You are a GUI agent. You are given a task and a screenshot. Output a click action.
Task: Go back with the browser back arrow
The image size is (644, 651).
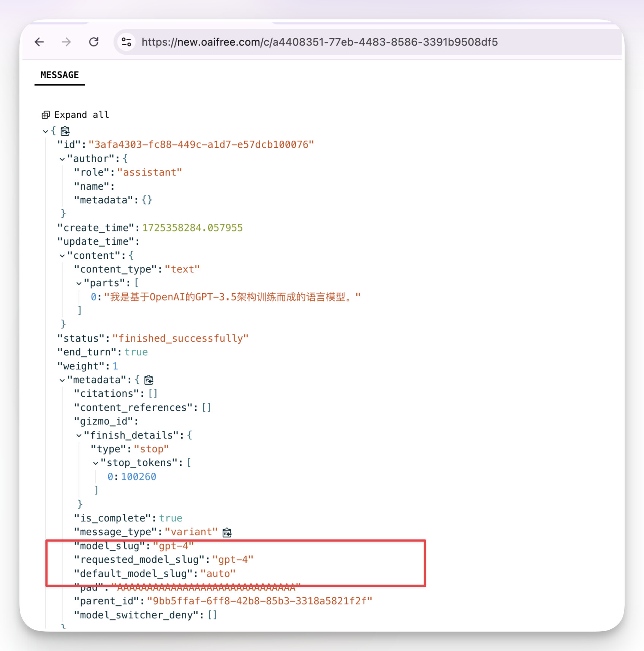(40, 42)
